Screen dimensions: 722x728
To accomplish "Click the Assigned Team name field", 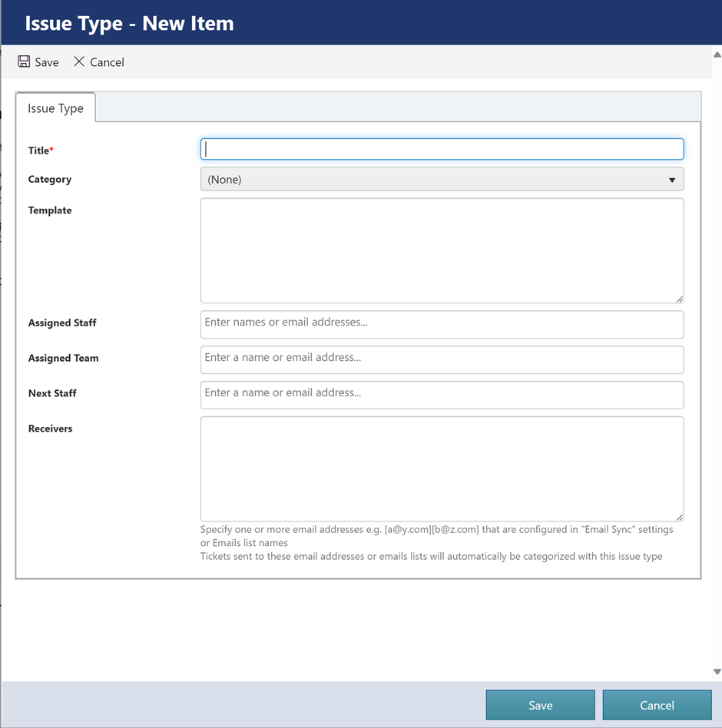I will pyautogui.click(x=442, y=359).
